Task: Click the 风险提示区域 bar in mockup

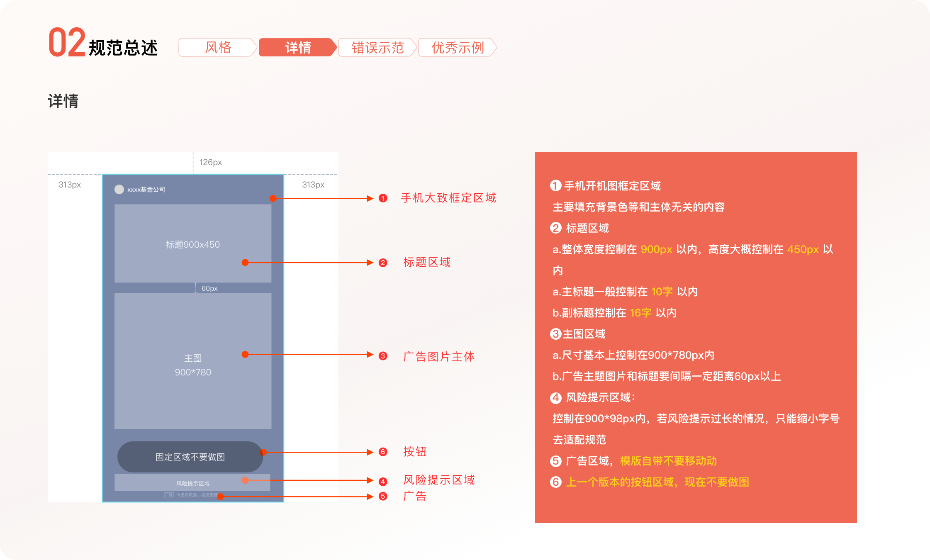Action: pos(192,482)
